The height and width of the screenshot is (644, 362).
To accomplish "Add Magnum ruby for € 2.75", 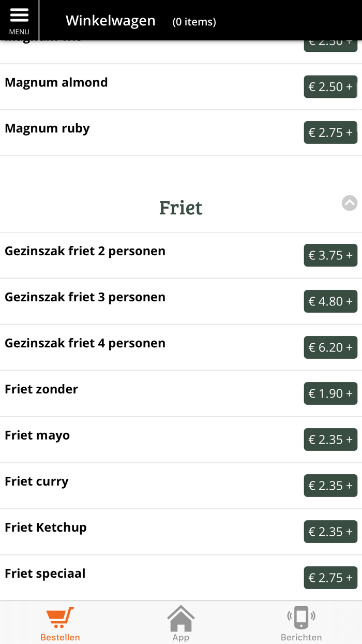I will [x=330, y=132].
